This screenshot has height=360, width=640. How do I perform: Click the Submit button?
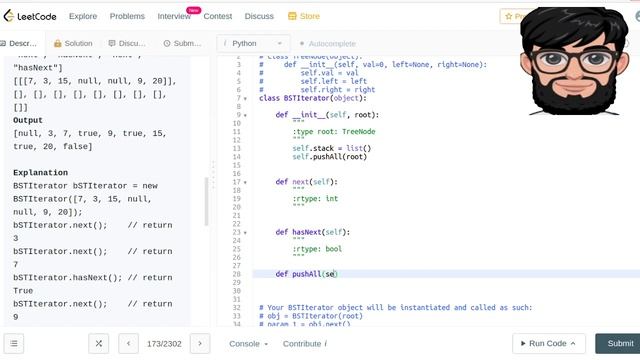pos(619,344)
